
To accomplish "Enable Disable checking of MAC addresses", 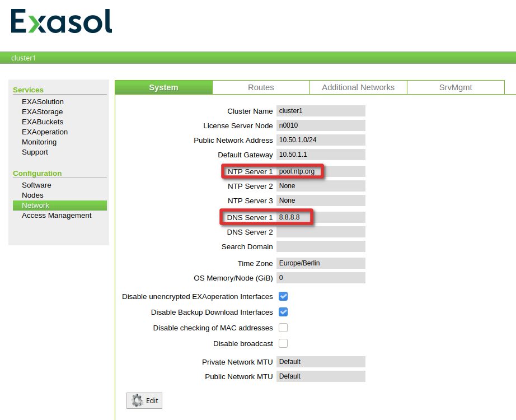I will [x=283, y=328].
